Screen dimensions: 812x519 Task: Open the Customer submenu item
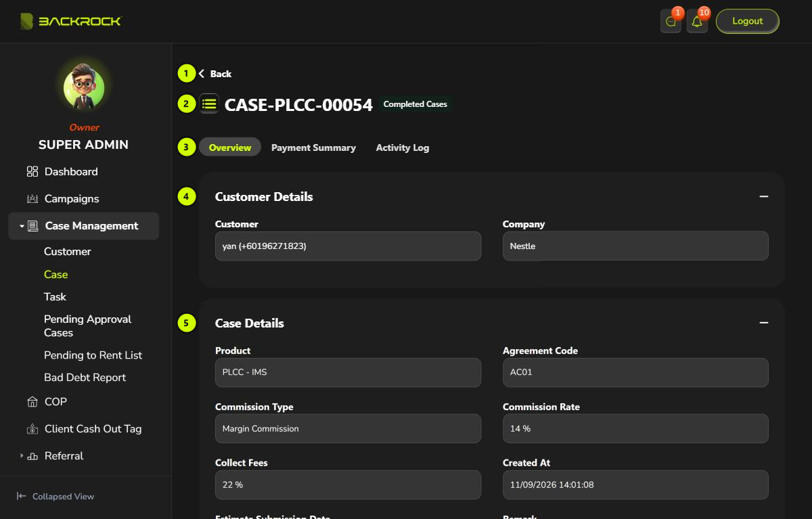pyautogui.click(x=67, y=252)
